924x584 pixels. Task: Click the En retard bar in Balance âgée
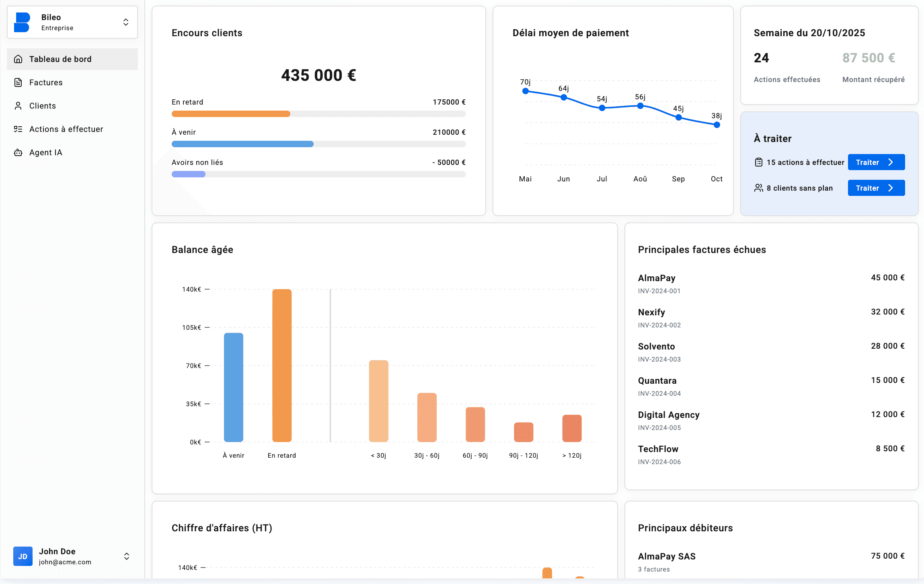coord(281,366)
